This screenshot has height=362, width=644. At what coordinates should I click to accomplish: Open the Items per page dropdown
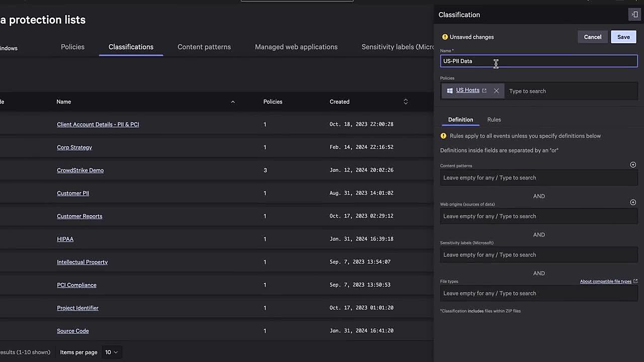click(111, 352)
